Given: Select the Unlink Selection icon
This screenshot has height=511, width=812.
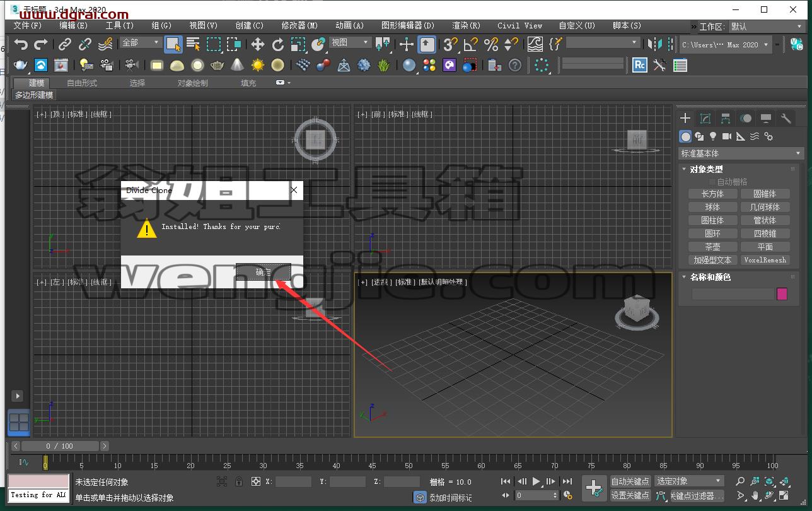Looking at the screenshot, I should click(x=85, y=44).
